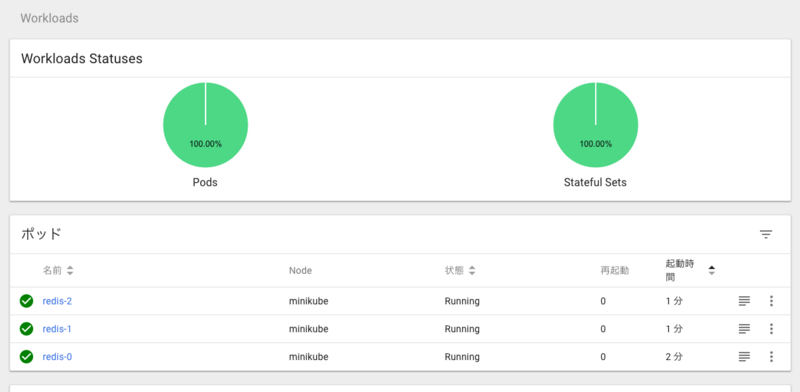800x392 pixels.
Task: Click the 1 分 age of redis-2
Action: (x=674, y=301)
